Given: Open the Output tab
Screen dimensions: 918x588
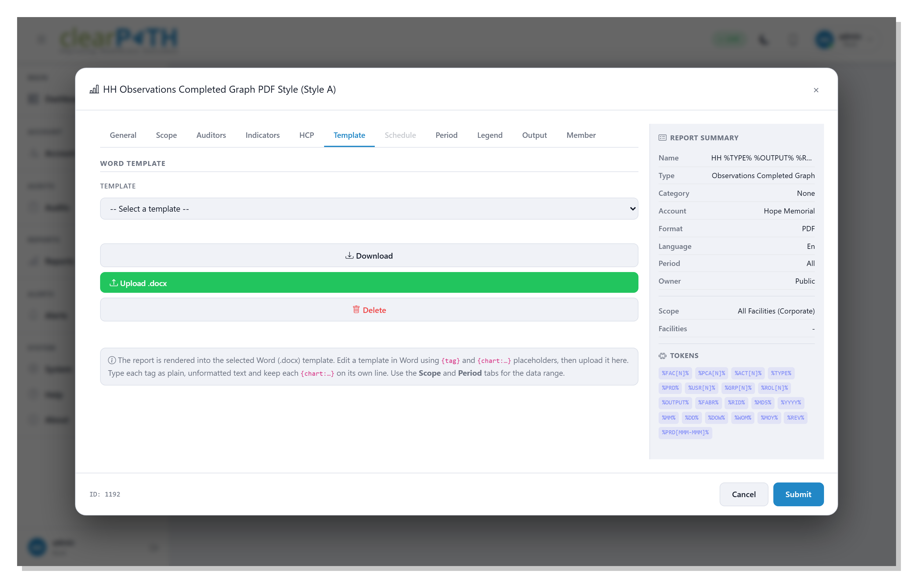Looking at the screenshot, I should coord(534,135).
